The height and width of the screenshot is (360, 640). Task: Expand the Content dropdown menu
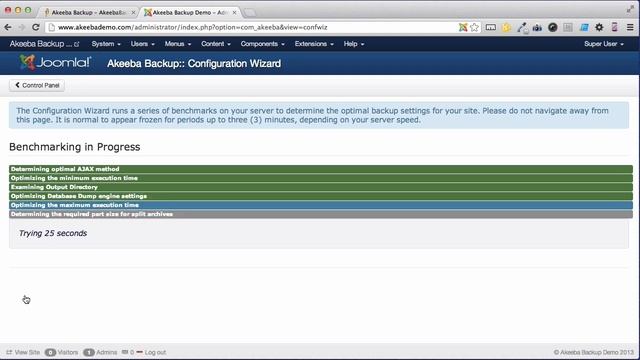click(x=216, y=44)
